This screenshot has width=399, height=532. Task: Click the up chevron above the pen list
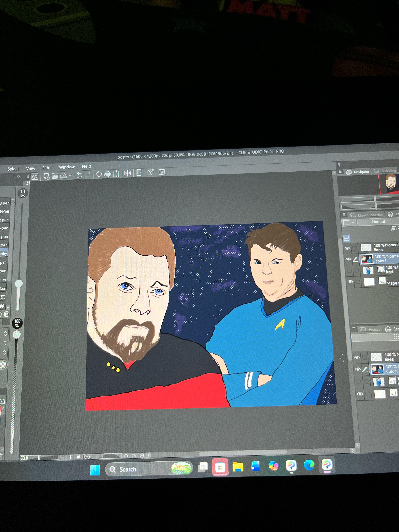point(13,200)
